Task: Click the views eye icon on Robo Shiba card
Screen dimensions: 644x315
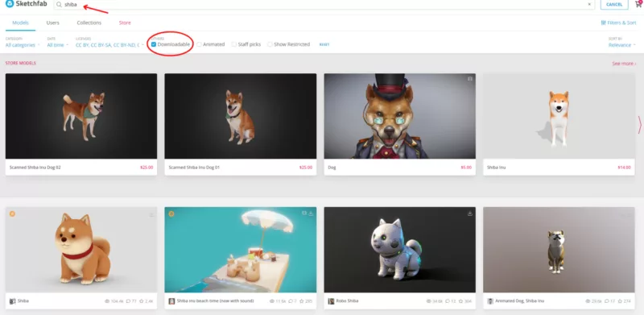Action: [429, 301]
